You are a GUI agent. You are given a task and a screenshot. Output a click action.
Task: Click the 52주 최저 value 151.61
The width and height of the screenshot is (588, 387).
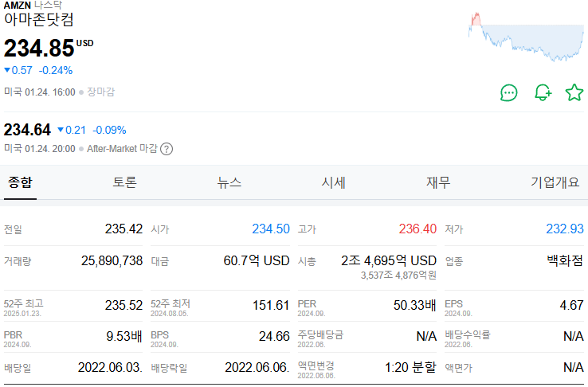coord(271,305)
